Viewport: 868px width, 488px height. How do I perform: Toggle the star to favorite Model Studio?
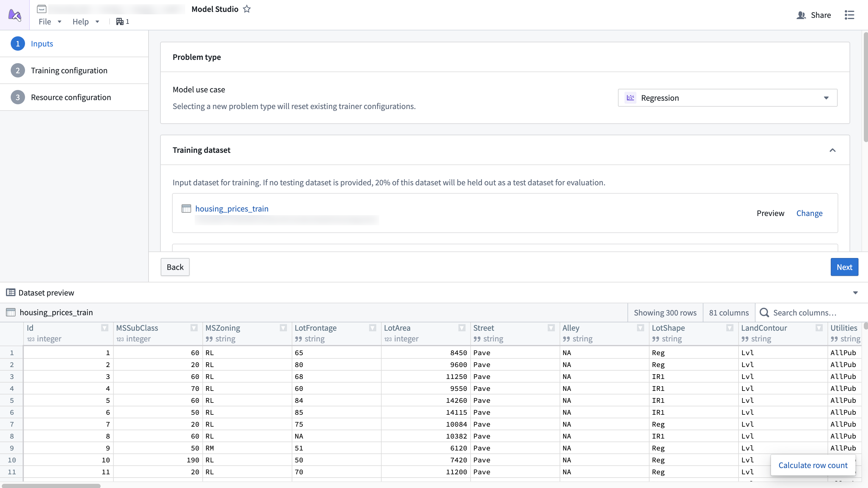click(x=247, y=9)
